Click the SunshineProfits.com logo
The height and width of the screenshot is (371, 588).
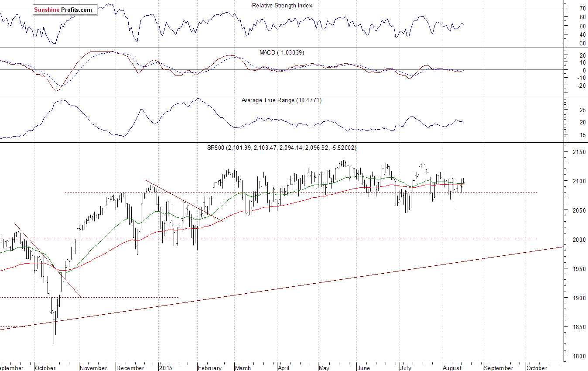click(65, 9)
